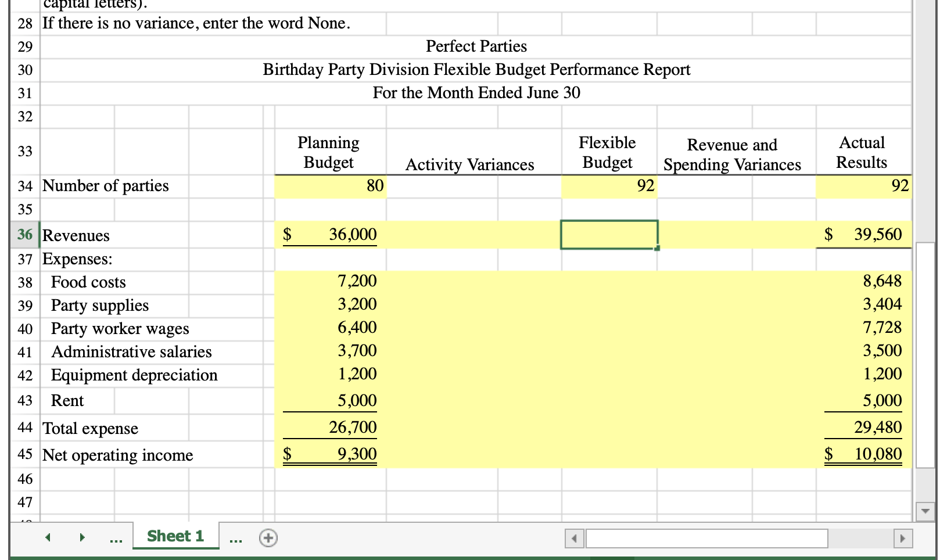
Task: Select the Flexible Budget parties cell showing 92
Action: [x=608, y=186]
